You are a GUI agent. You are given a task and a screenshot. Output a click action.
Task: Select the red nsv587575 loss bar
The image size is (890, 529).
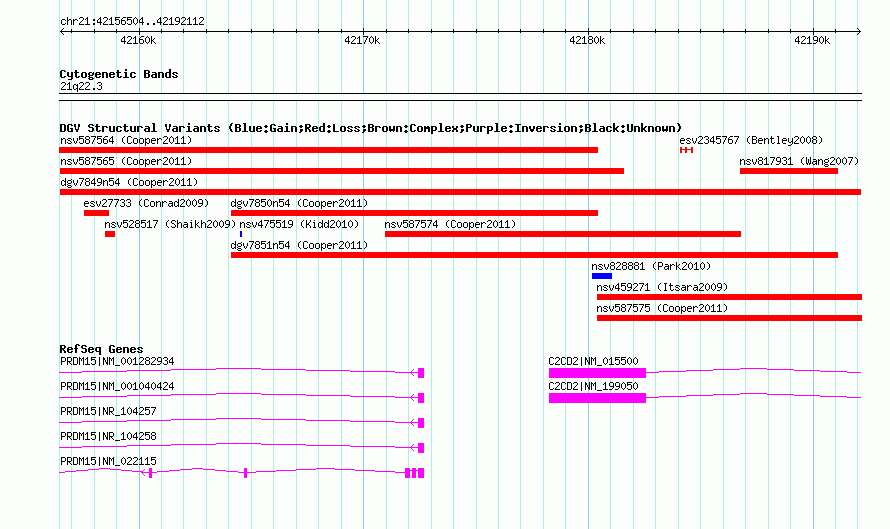(x=729, y=318)
